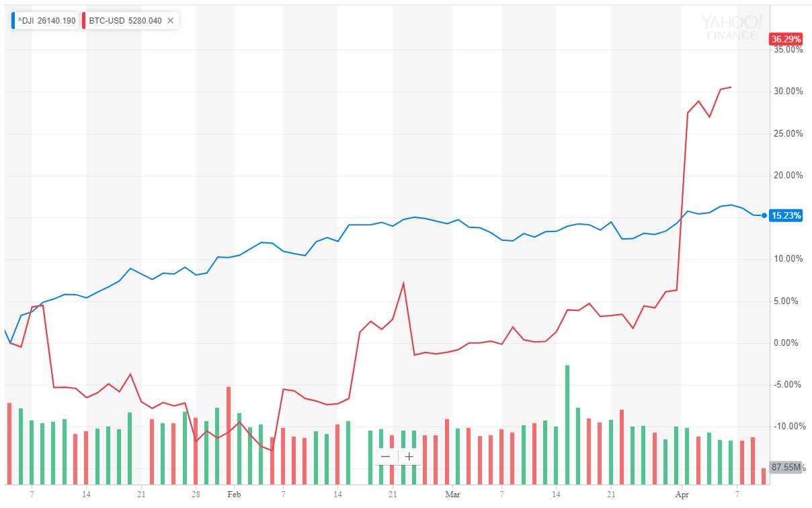Click the blue 15.23% price label
812x508 pixels.
pos(786,216)
